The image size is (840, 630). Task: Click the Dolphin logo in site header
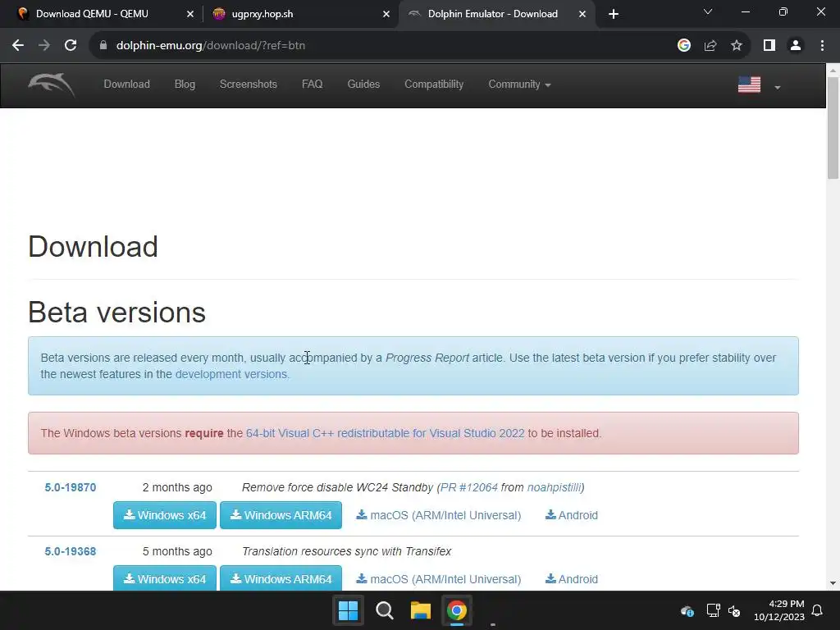pyautogui.click(x=51, y=84)
